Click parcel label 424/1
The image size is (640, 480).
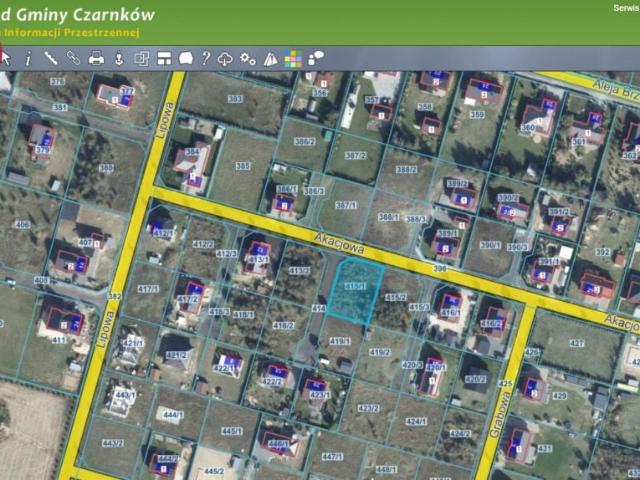(416, 421)
